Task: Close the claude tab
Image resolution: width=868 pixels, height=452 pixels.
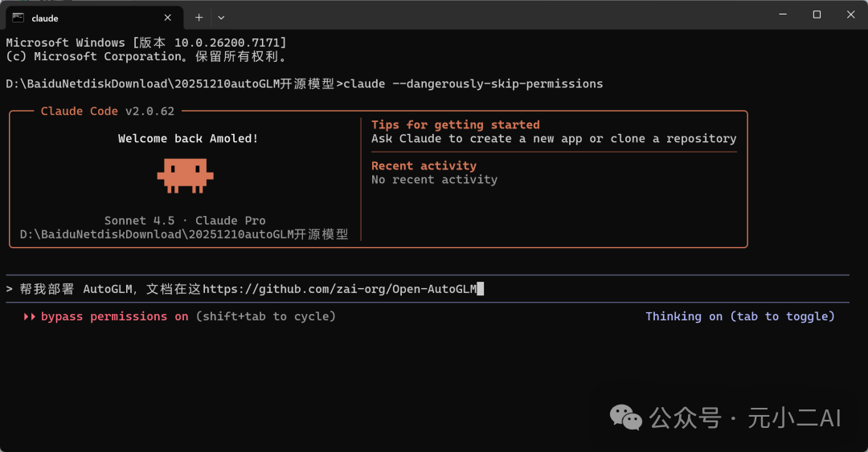Action: pos(168,18)
